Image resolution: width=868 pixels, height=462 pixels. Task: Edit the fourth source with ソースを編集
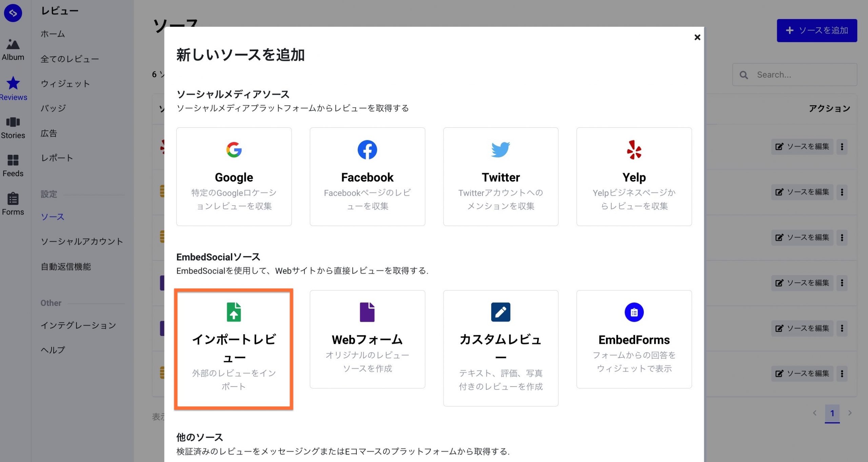coord(802,283)
